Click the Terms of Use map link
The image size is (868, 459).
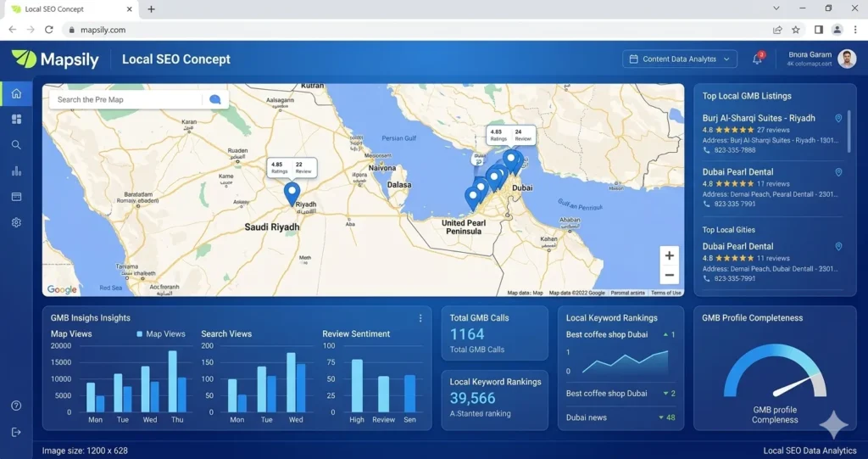tap(666, 293)
